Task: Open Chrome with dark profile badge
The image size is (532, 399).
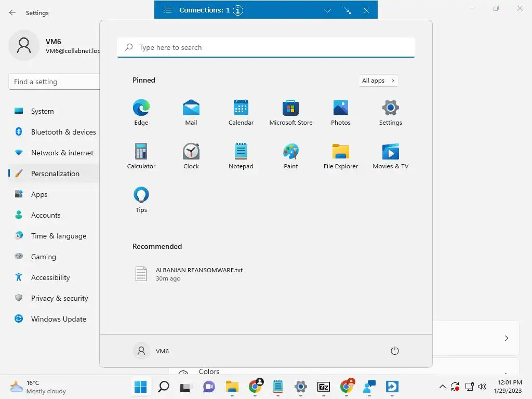Action: coord(255,386)
